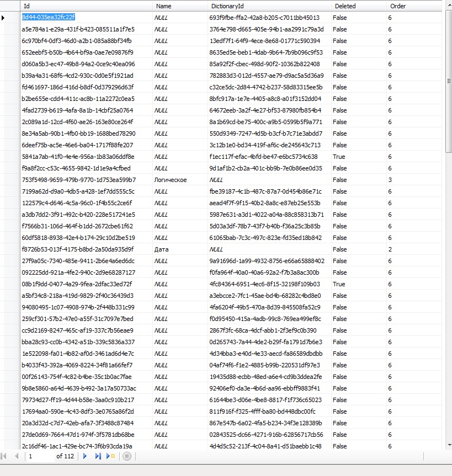
Task: Select DictionaryId 19435d88-ecbb-48ed-a6e4-cd9b3ddea2fe
Action: point(269,377)
